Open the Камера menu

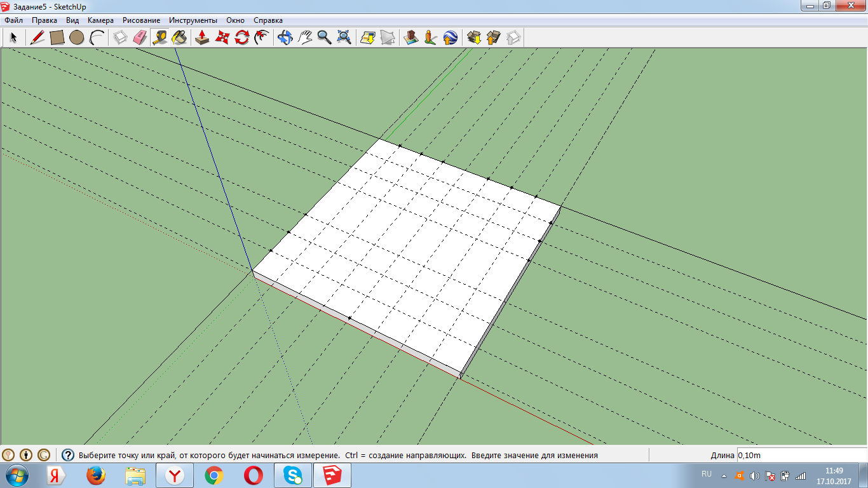click(100, 20)
